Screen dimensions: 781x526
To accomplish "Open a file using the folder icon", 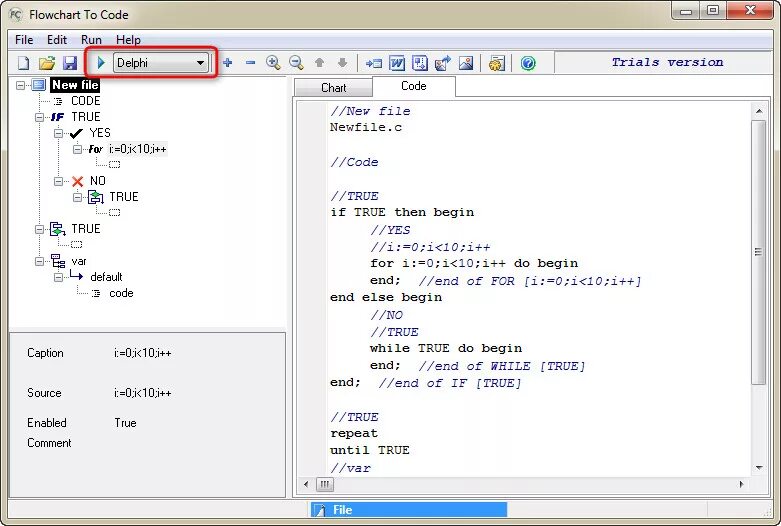I will [47, 63].
